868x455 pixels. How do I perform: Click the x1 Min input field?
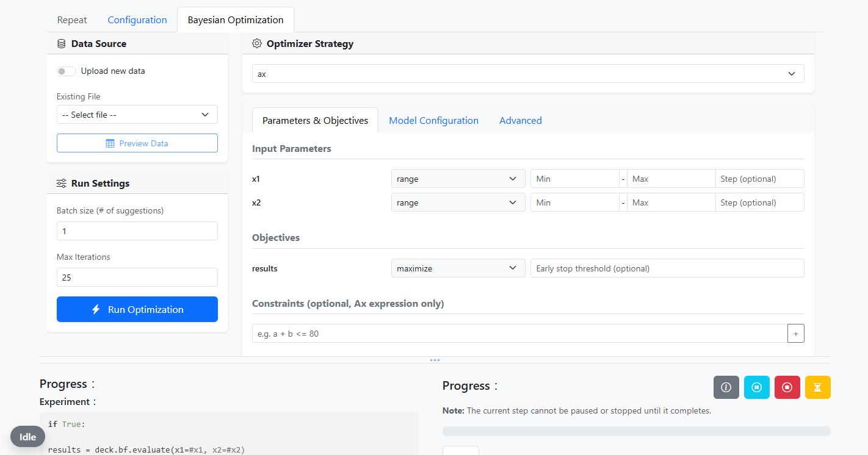click(575, 179)
